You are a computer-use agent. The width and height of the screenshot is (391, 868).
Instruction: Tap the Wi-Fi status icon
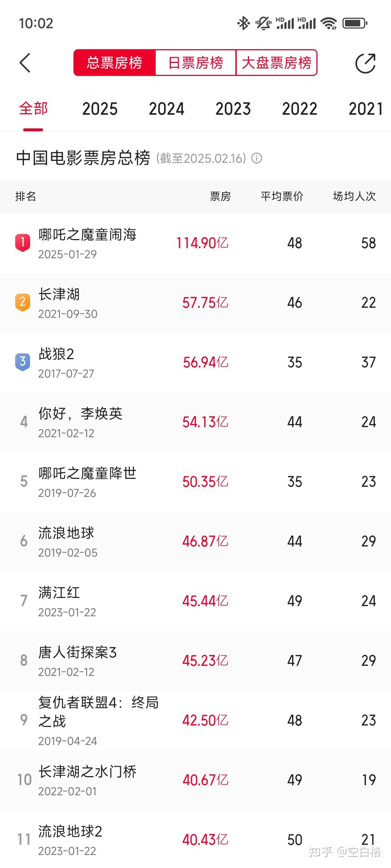pos(329,23)
